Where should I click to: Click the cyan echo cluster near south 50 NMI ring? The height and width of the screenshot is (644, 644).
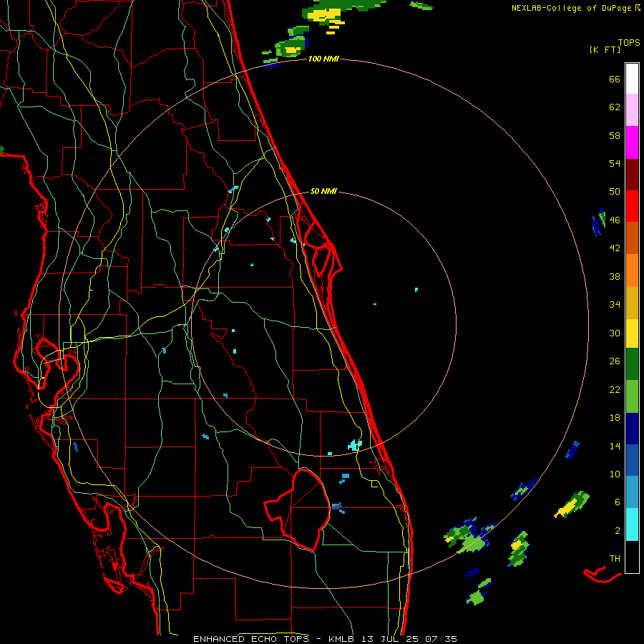355,445
